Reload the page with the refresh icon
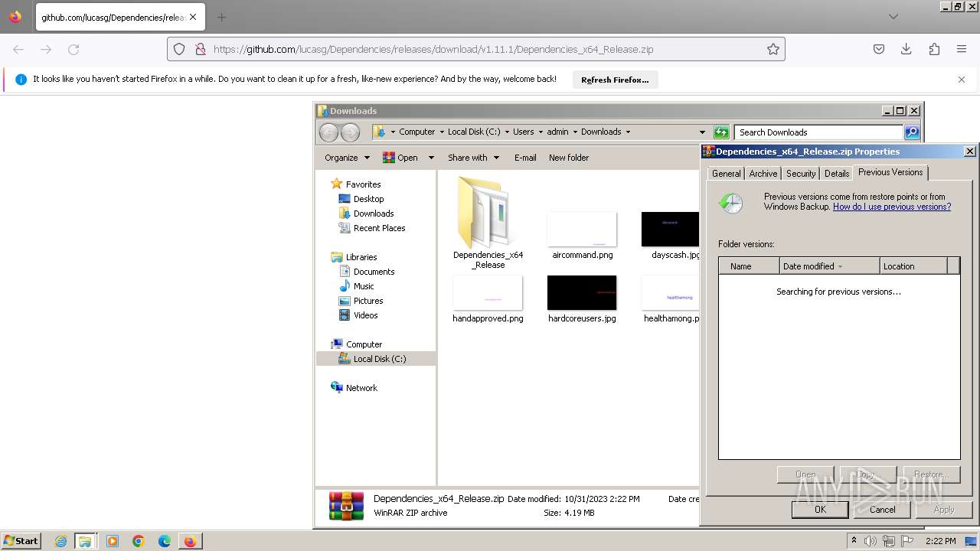The height and width of the screenshot is (551, 980). (73, 49)
